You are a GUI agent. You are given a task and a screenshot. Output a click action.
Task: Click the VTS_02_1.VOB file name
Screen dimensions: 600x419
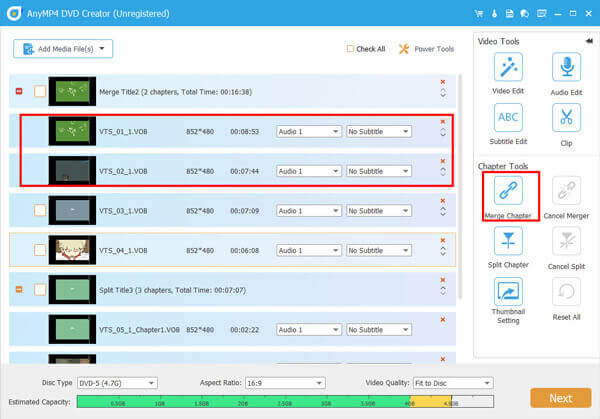pos(123,171)
